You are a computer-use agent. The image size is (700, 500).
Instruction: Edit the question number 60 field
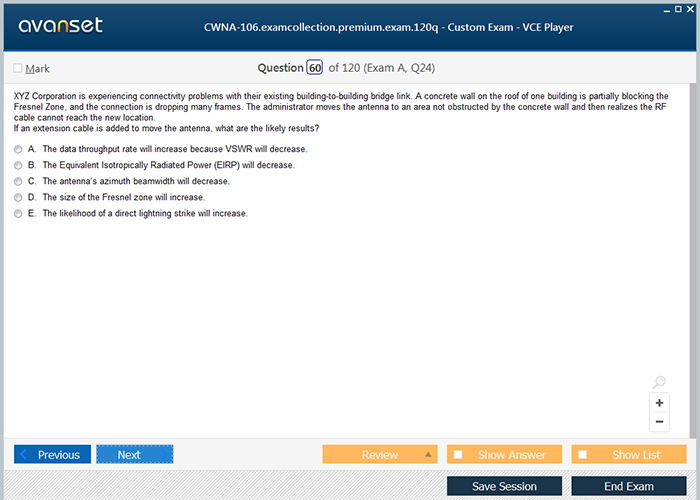(x=315, y=68)
